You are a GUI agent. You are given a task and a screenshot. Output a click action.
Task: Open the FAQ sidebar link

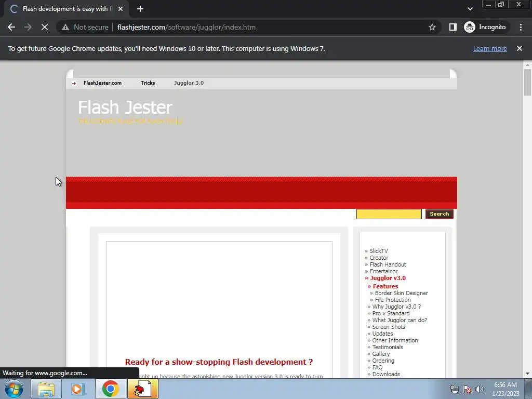pyautogui.click(x=377, y=367)
